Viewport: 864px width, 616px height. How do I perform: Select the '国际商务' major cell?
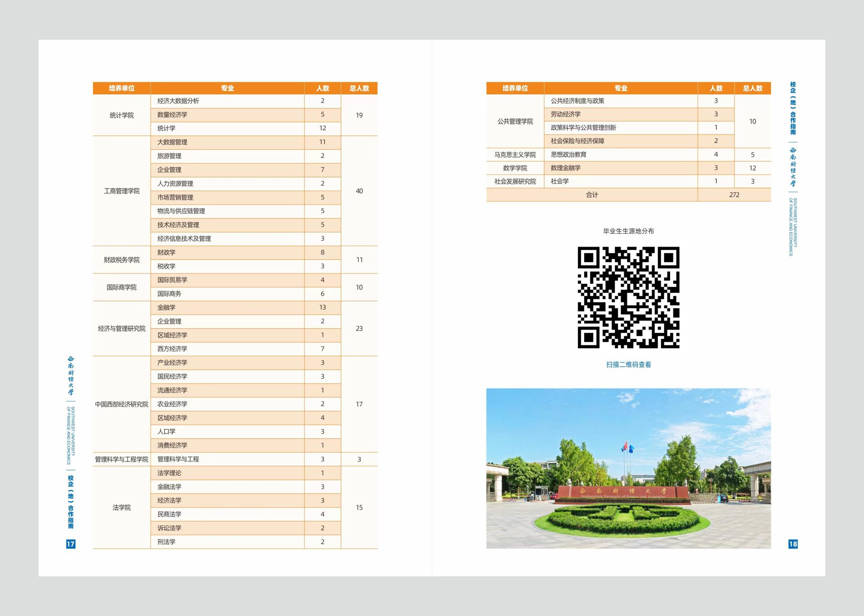227,294
